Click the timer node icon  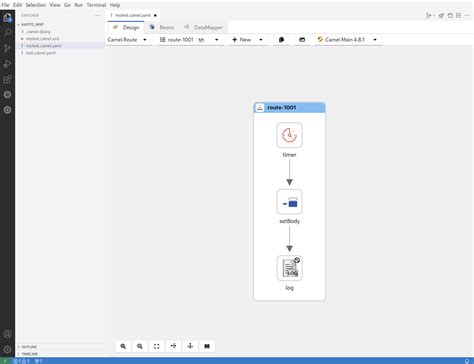[289, 135]
